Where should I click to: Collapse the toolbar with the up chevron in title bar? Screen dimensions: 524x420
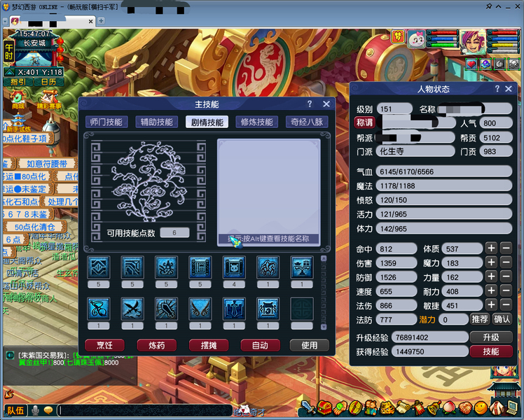pos(499,6)
